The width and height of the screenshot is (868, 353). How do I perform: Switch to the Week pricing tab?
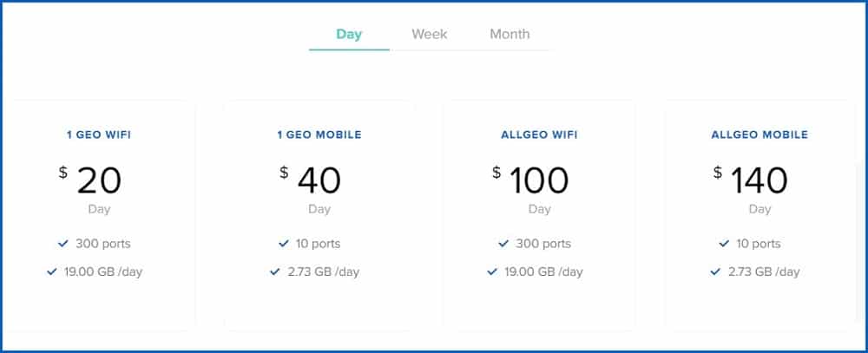coord(429,35)
